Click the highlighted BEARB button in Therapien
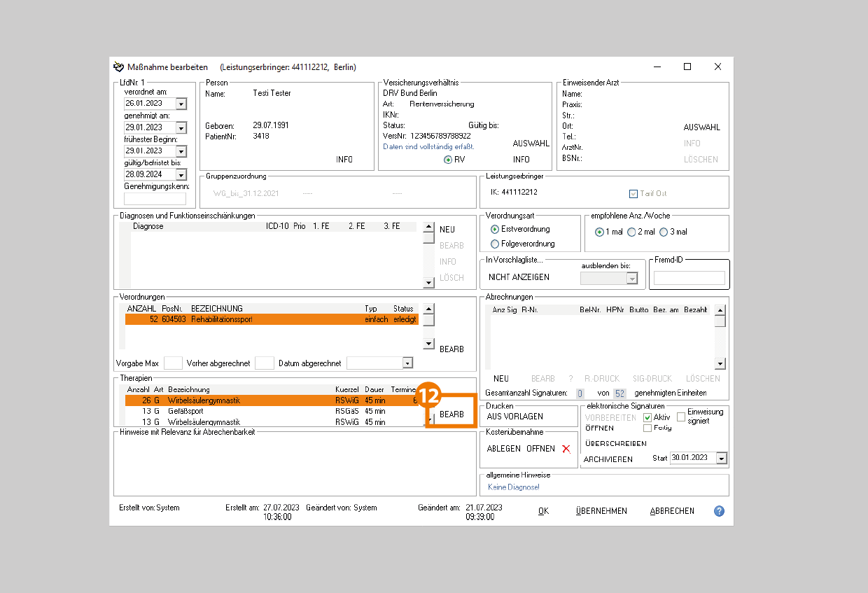Image resolution: width=868 pixels, height=593 pixels. click(451, 414)
